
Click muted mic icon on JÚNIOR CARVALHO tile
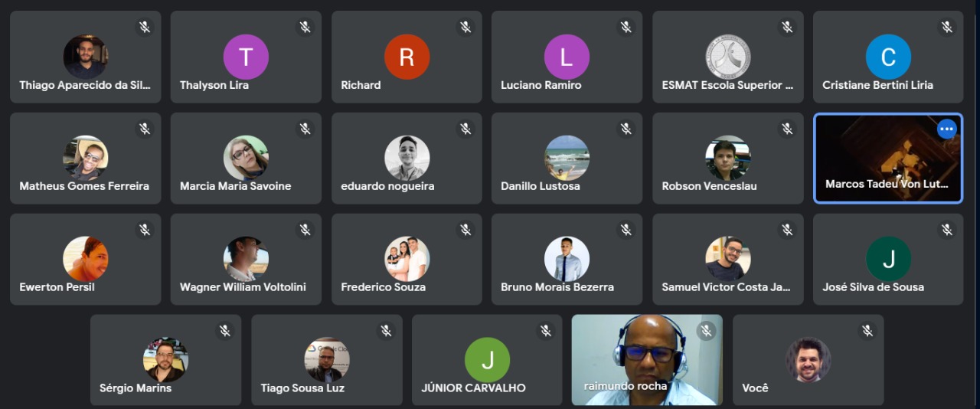(x=546, y=331)
